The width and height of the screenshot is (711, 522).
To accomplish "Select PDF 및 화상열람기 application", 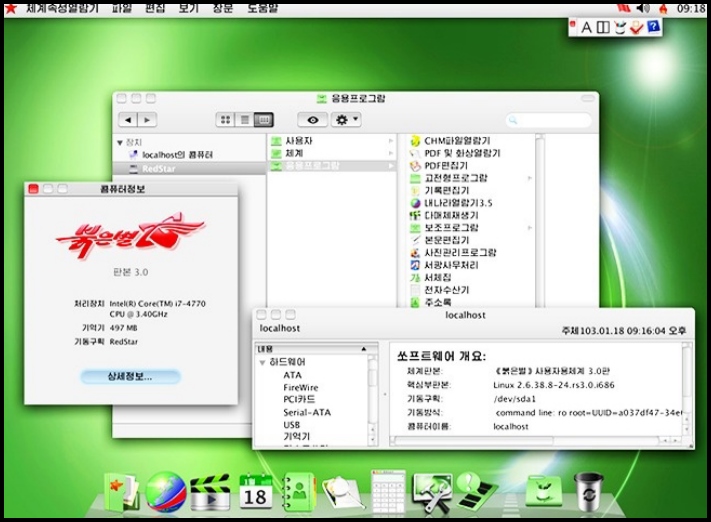I will 462,153.
